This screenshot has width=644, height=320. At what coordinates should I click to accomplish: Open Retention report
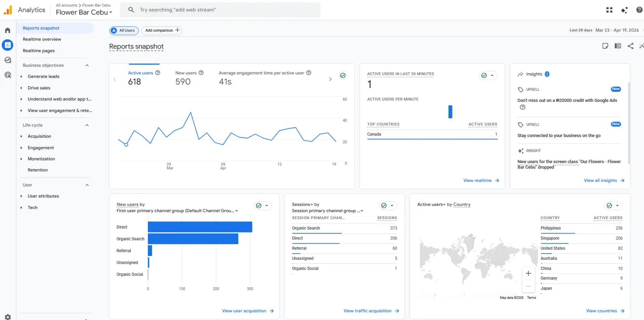(x=38, y=170)
